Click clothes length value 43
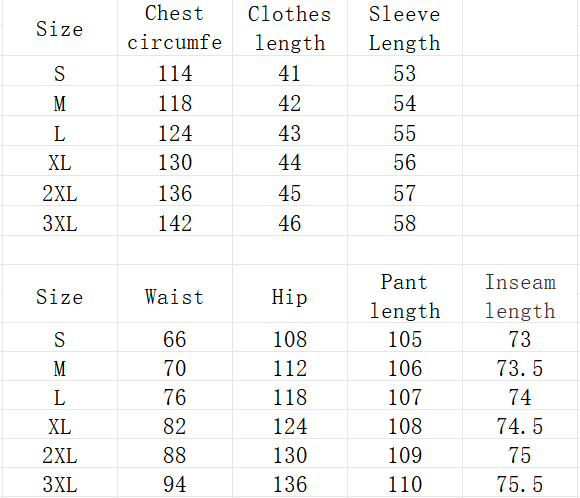The height and width of the screenshot is (498, 580). [290, 133]
